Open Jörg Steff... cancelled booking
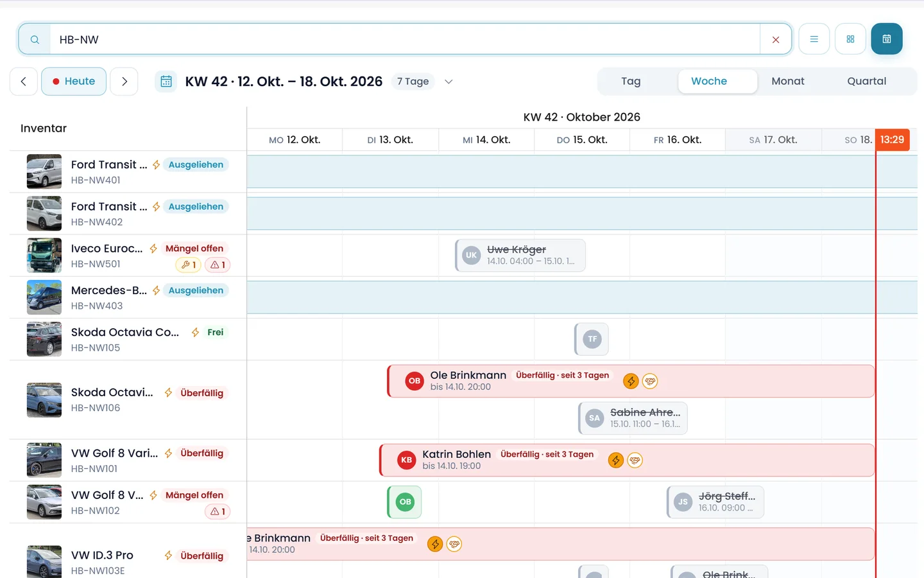 (x=715, y=502)
